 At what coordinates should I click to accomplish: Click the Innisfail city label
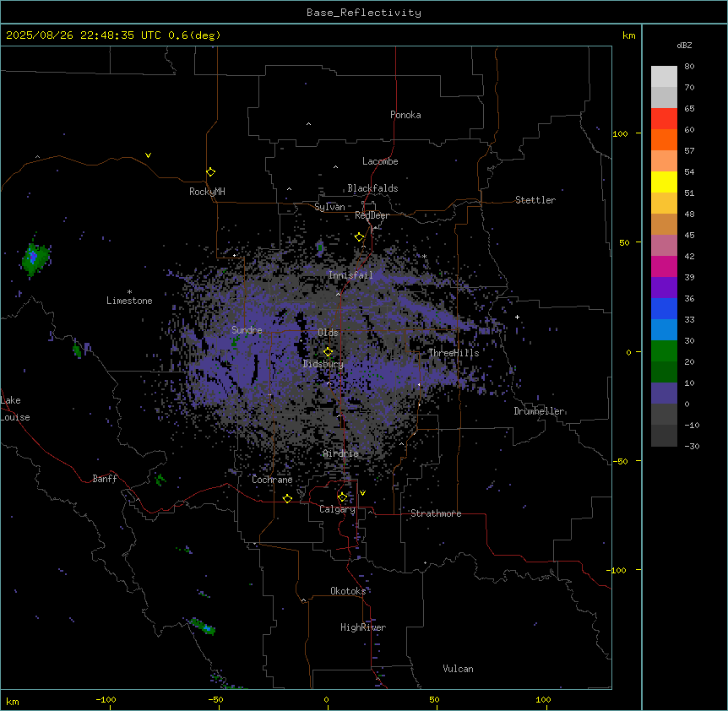[x=350, y=275]
